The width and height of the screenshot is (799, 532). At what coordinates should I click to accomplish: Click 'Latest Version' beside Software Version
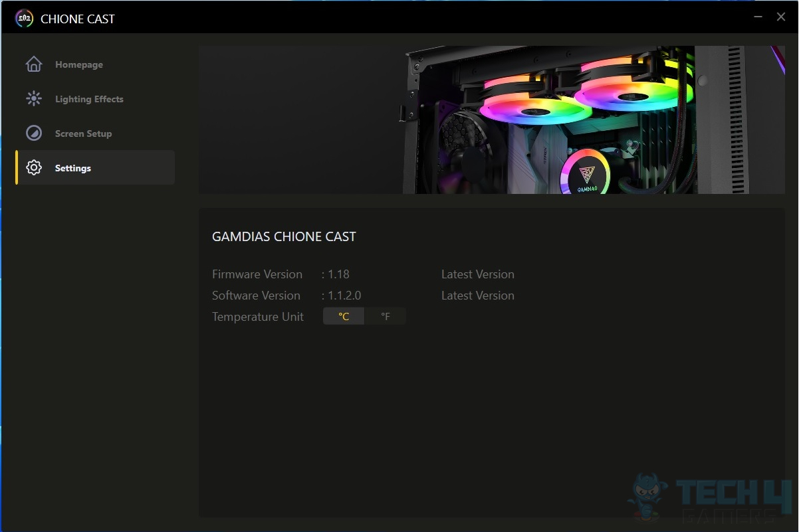point(478,296)
